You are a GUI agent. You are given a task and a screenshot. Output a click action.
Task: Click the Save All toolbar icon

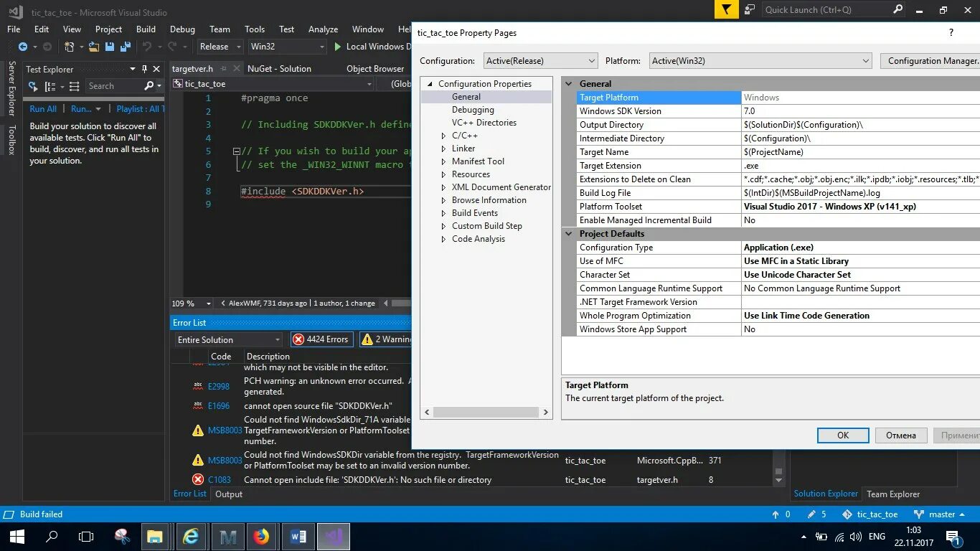[x=125, y=47]
